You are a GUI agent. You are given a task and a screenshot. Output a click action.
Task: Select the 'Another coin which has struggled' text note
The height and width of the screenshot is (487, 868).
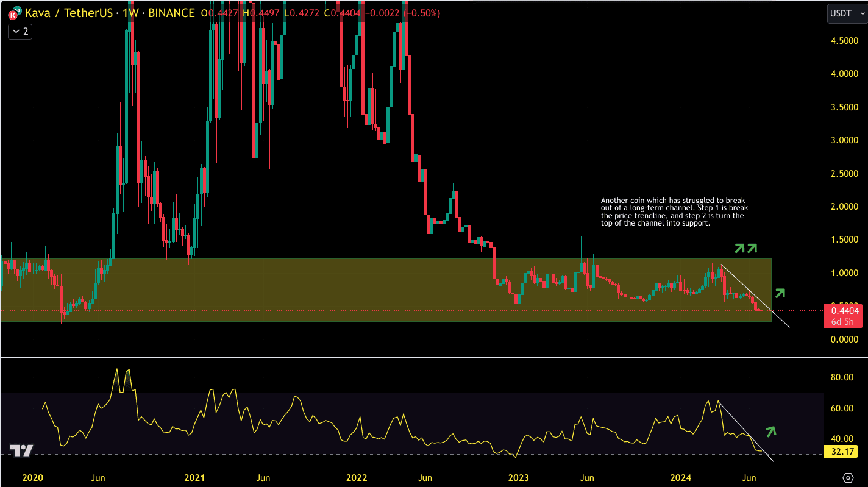[674, 212]
